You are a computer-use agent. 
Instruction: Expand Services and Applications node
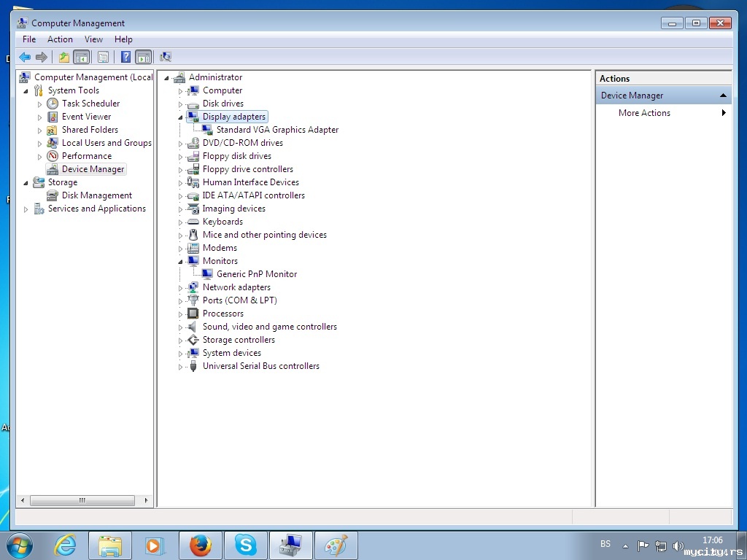[x=26, y=209]
